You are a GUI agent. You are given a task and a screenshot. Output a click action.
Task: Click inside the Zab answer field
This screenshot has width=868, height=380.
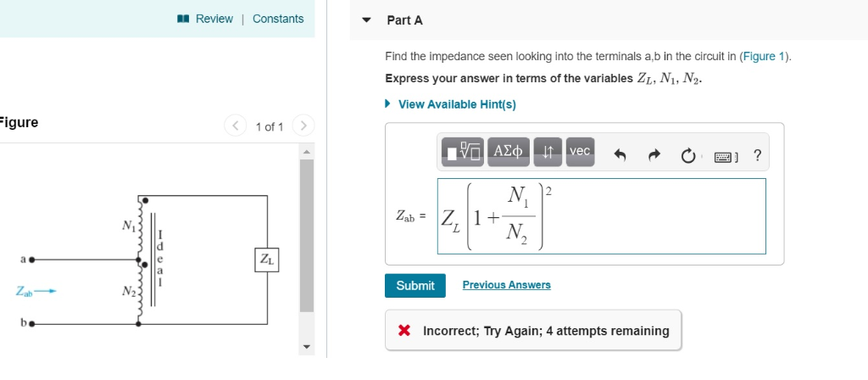coord(602,216)
